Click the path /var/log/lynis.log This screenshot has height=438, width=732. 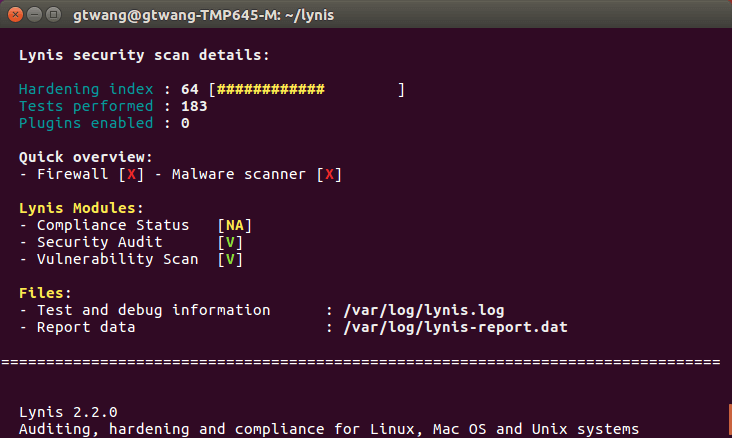point(424,311)
